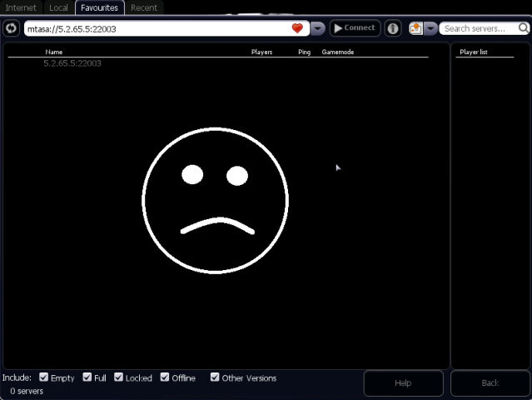This screenshot has height=400, width=532.
Task: Open the address history dropdown arrow
Action: (x=318, y=28)
